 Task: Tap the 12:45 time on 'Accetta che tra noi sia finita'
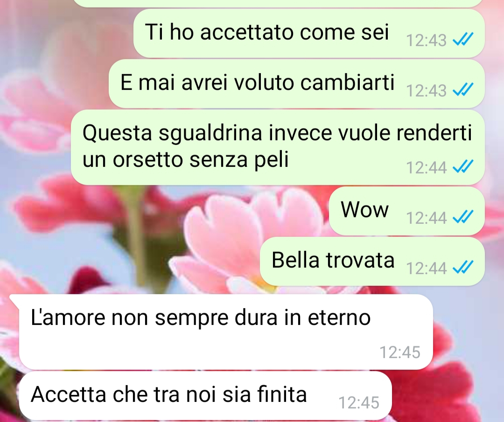click(x=359, y=403)
